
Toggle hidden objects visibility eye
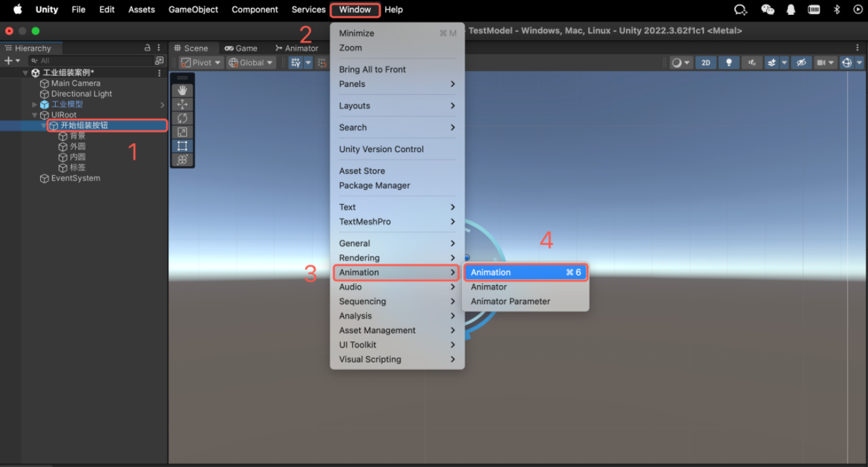[801, 62]
